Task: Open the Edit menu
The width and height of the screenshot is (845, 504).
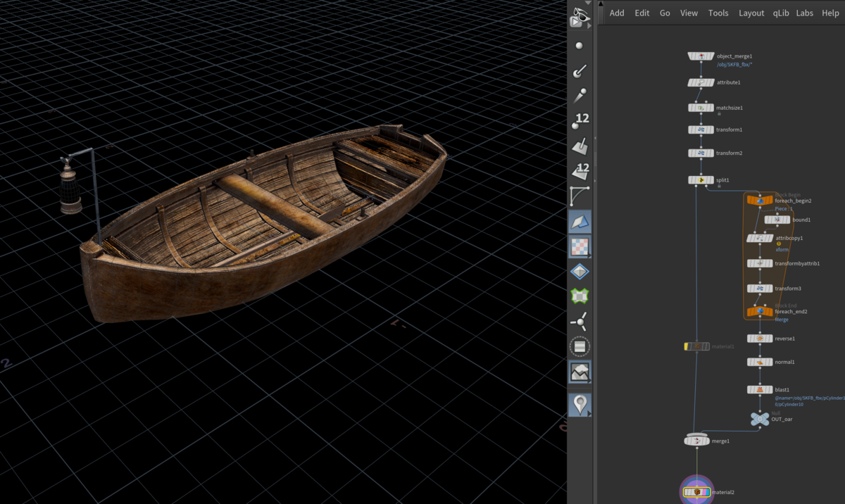Action: [x=642, y=13]
